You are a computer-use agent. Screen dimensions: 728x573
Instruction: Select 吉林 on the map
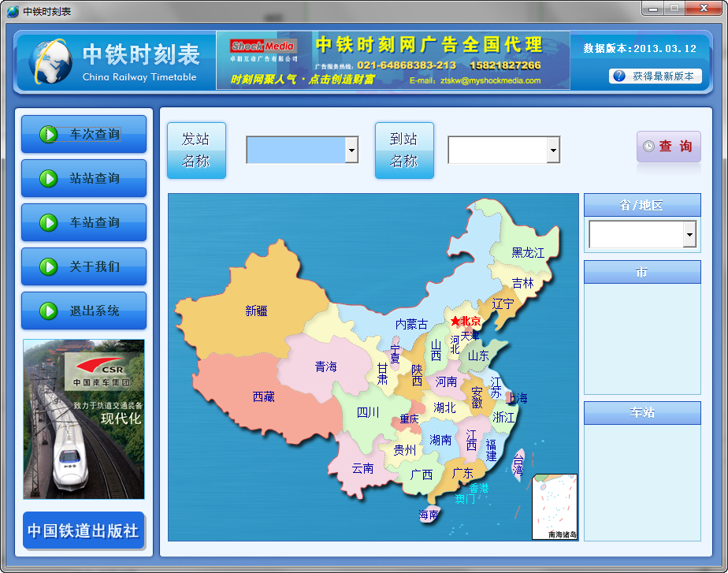(x=523, y=283)
